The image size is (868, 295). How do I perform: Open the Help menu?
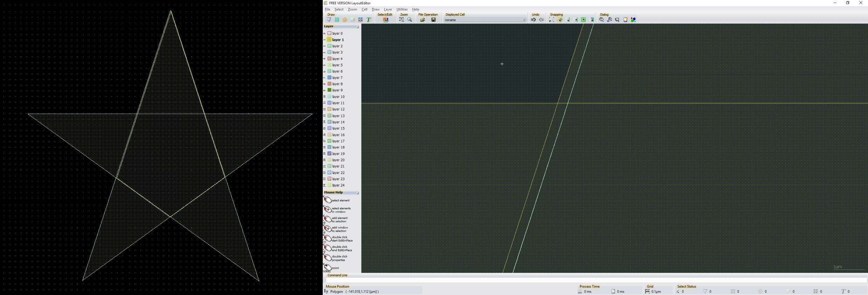(416, 9)
